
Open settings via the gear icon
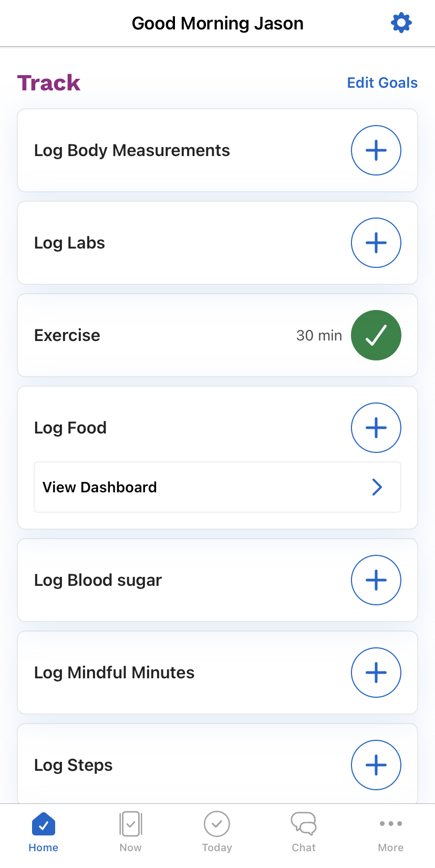pyautogui.click(x=401, y=23)
